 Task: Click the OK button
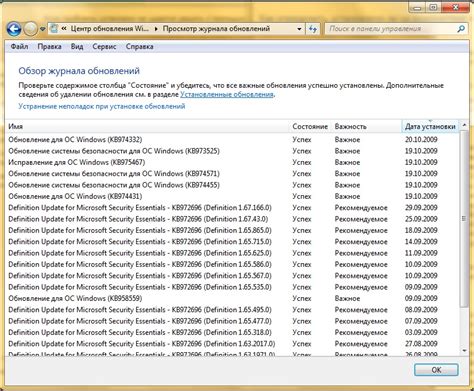click(436, 370)
